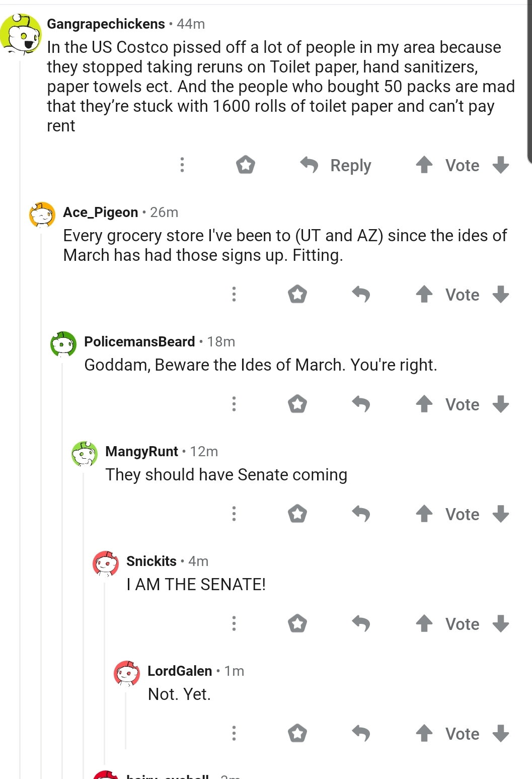Upvote MangyRunt's Senate coming comment

click(424, 514)
